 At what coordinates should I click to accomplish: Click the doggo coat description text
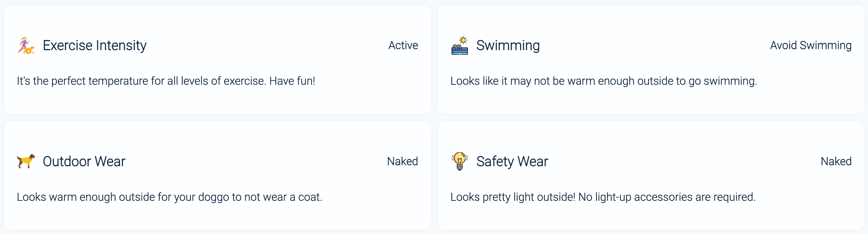coord(169,197)
